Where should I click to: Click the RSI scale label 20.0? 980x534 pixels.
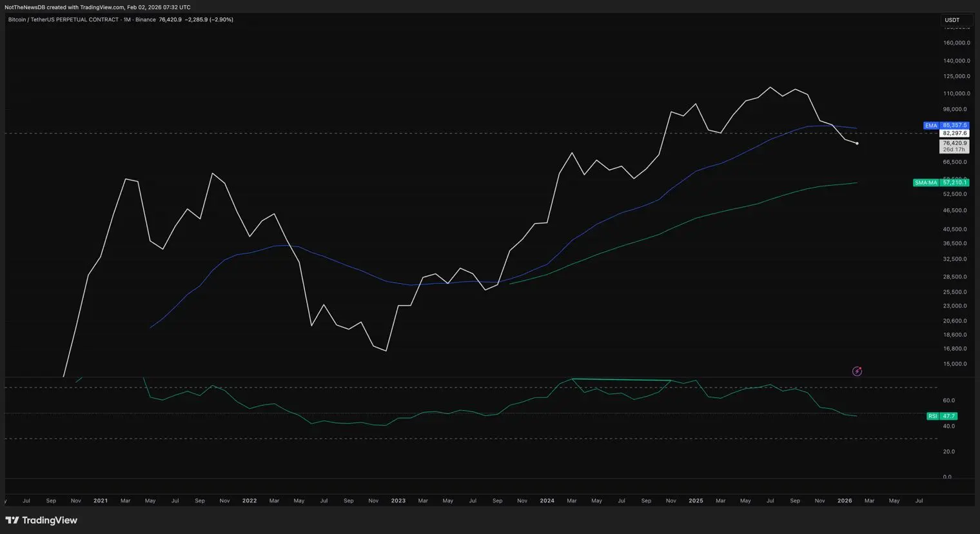click(948, 452)
